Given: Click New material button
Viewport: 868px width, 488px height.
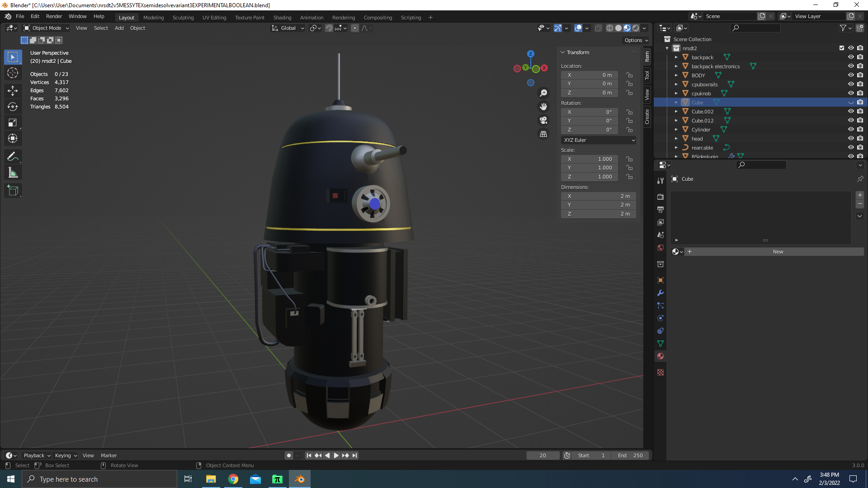Looking at the screenshot, I should pyautogui.click(x=778, y=252).
